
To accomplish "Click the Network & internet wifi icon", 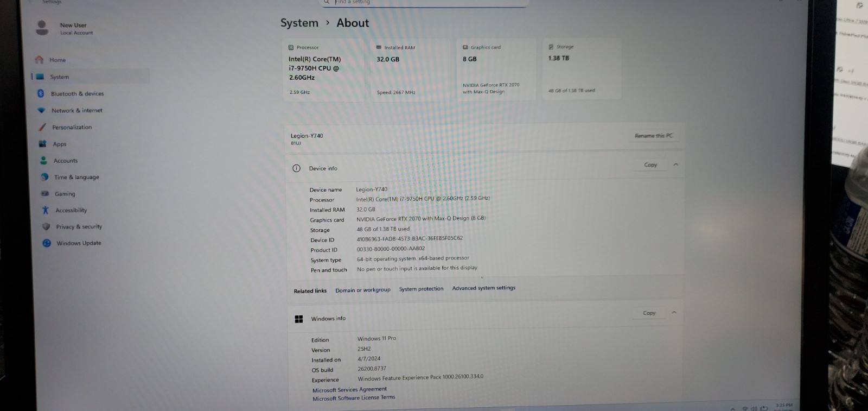I will coord(41,110).
